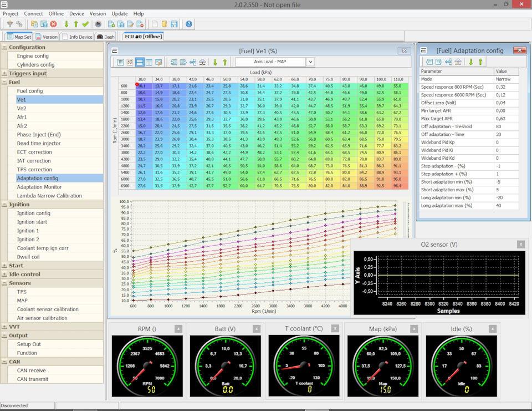Click the document with green plus icon
532x411 pixels.
click(111, 24)
